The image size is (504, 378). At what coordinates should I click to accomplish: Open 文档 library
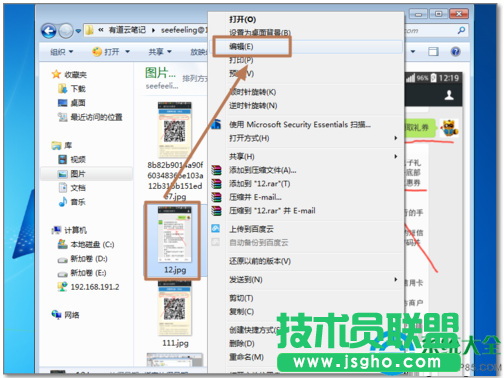(72, 188)
